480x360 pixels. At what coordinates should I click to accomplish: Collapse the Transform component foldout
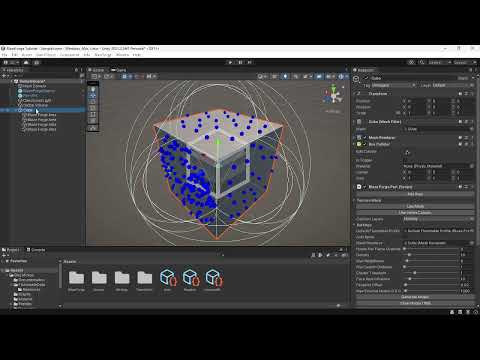pyautogui.click(x=354, y=94)
